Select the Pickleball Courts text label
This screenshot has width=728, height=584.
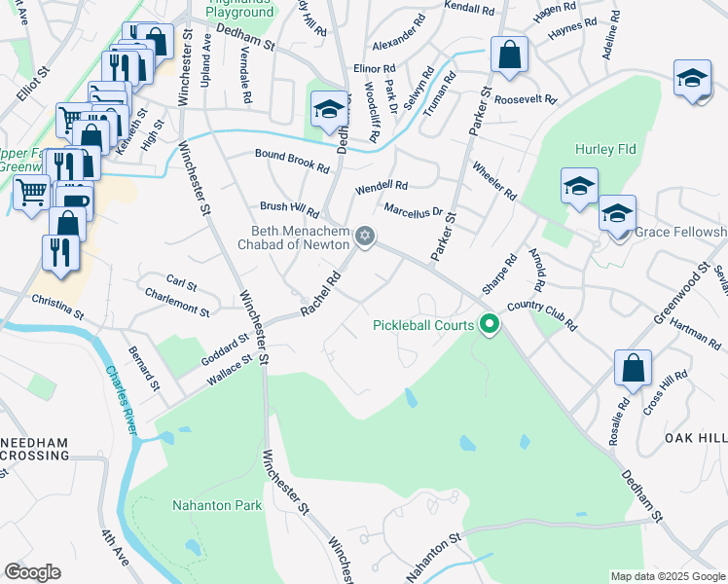pos(423,325)
